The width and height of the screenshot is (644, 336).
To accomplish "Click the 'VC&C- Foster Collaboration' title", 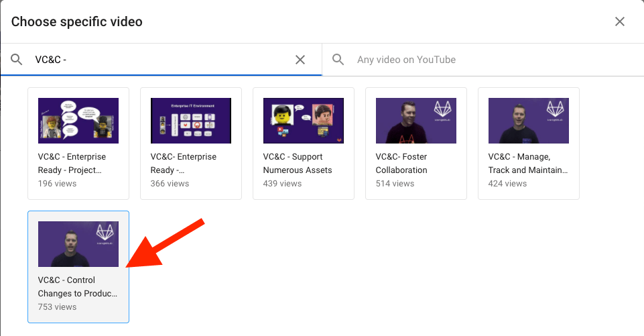I will click(x=401, y=163).
